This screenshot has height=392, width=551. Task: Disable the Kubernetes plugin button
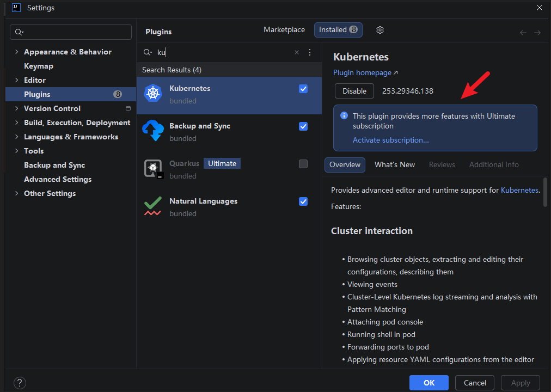tap(354, 91)
